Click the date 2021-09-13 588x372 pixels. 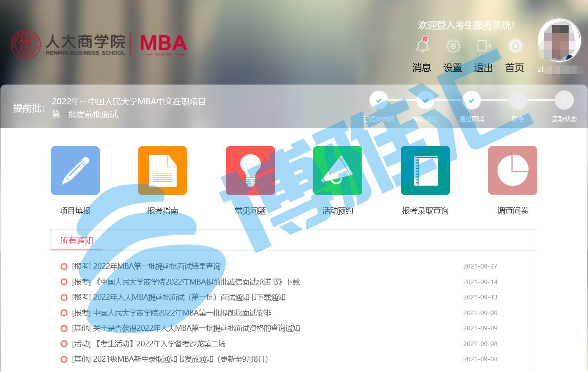480,297
